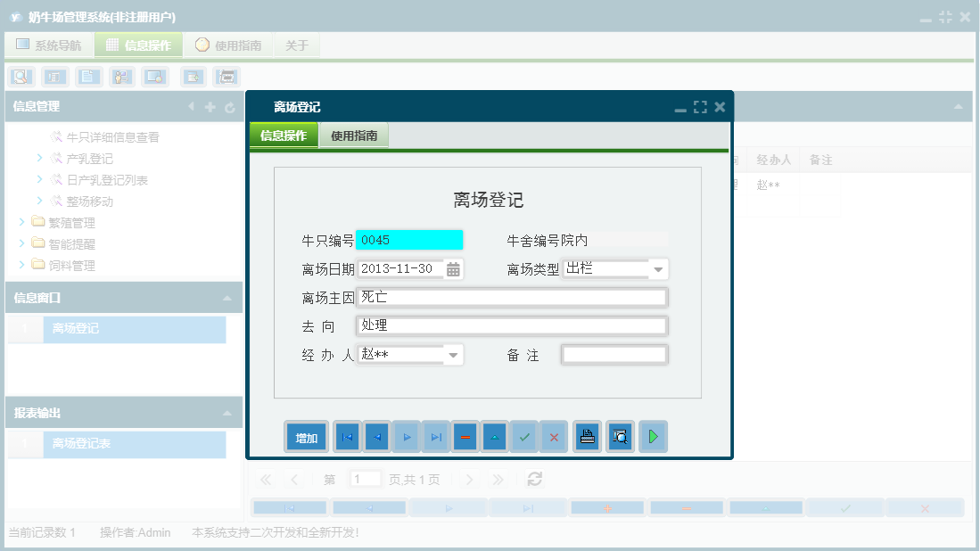Open the 经办人 dropdown showing 赵**
980x551 pixels.
point(453,354)
